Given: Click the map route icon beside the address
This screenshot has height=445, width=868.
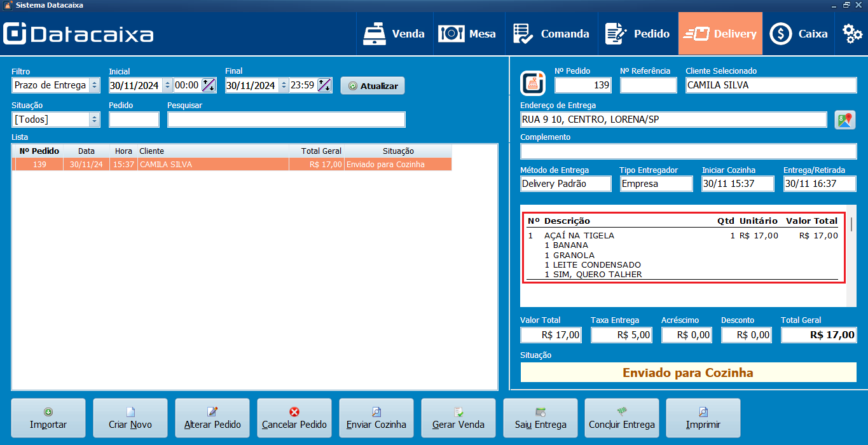Looking at the screenshot, I should [844, 120].
